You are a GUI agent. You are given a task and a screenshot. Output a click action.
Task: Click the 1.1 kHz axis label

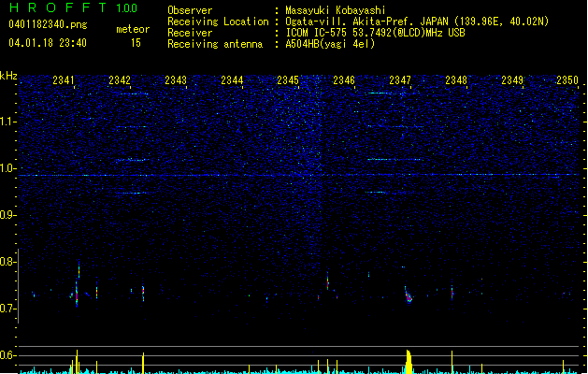8,122
